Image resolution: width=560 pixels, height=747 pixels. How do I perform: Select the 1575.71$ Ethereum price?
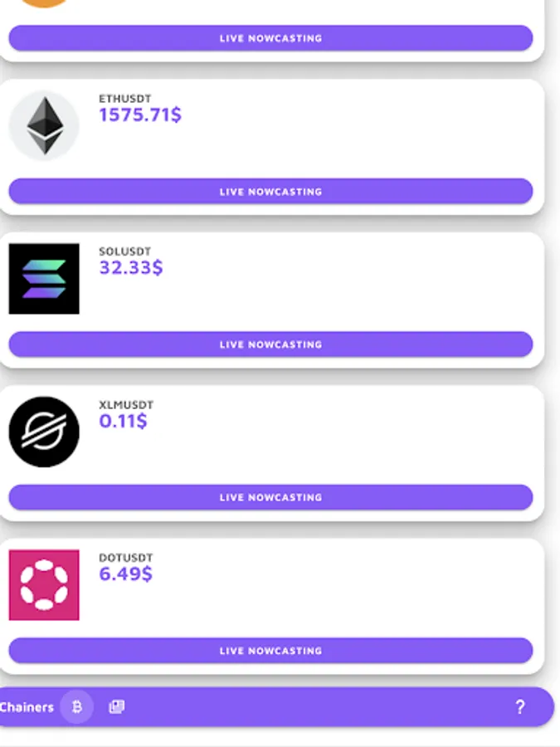pyautogui.click(x=140, y=115)
